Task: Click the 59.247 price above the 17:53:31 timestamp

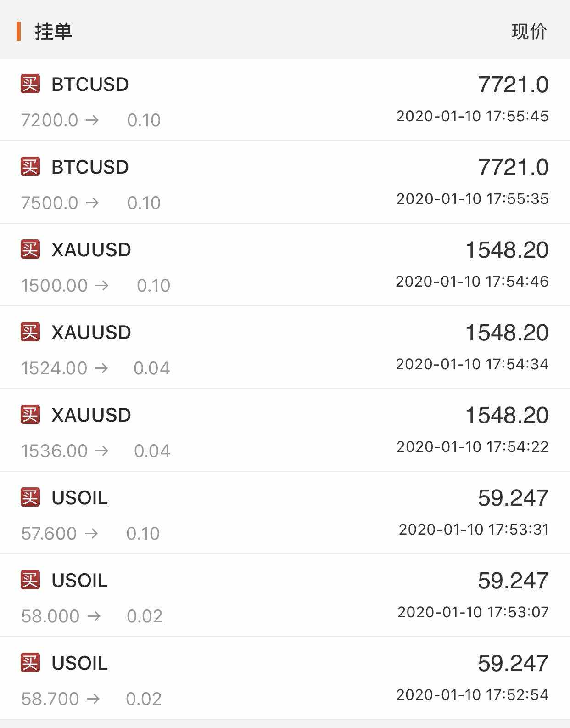Action: pos(513,498)
